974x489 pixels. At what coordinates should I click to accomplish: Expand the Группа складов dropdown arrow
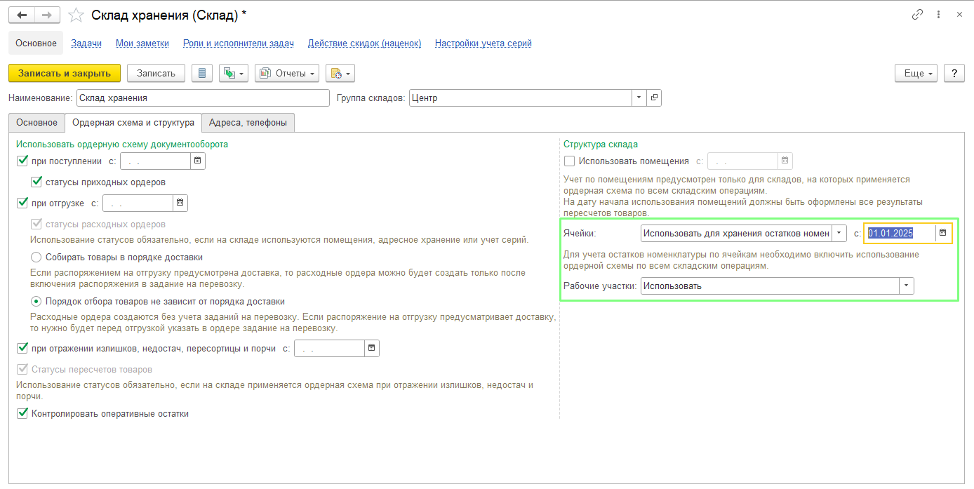[x=639, y=98]
